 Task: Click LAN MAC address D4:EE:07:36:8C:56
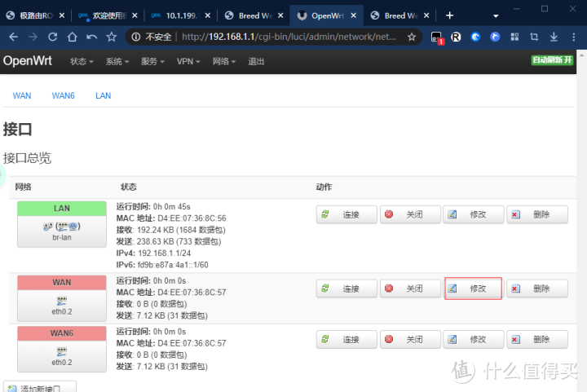pos(192,218)
